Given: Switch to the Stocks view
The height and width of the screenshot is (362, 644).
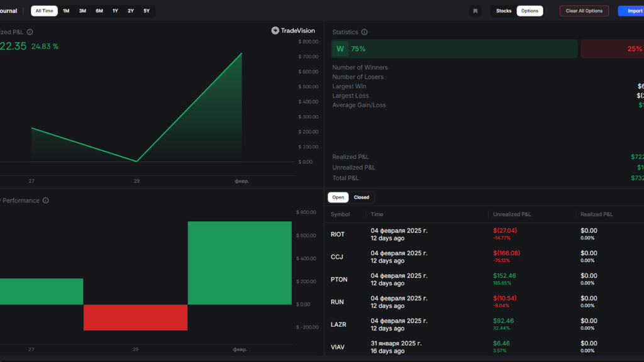Looking at the screenshot, I should (503, 11).
